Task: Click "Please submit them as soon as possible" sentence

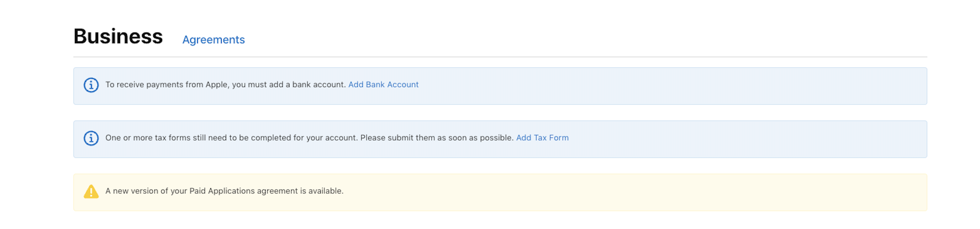Action: tap(437, 138)
